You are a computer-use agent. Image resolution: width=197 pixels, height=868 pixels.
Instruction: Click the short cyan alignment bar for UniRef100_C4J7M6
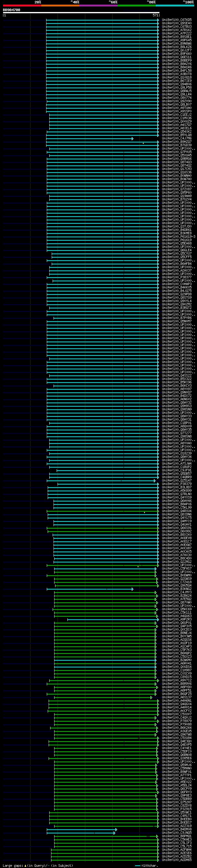click(90, 139)
